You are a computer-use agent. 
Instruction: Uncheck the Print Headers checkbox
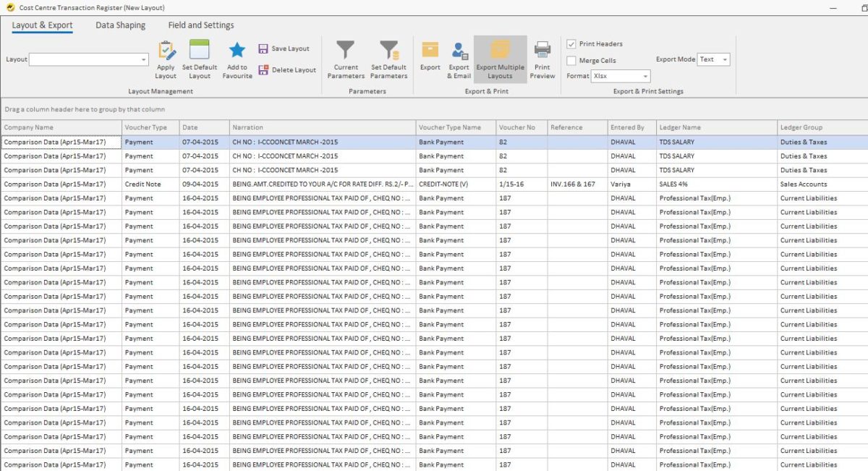(x=571, y=44)
